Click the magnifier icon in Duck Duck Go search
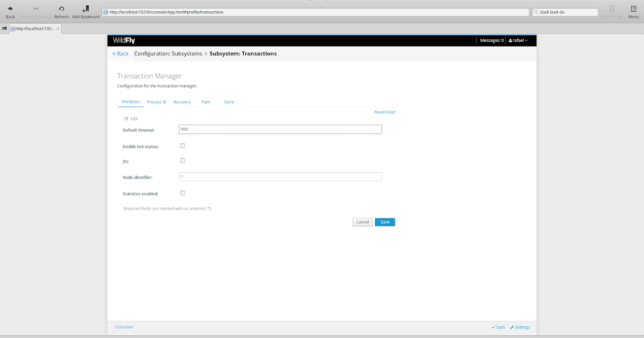The width and height of the screenshot is (644, 338). 535,11
